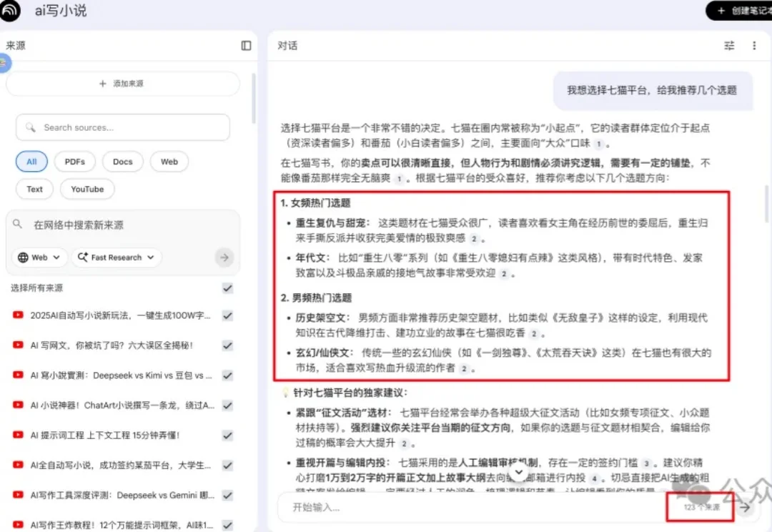Click the YouTube icon beside the 2025AI自动写小说 source

click(x=18, y=316)
